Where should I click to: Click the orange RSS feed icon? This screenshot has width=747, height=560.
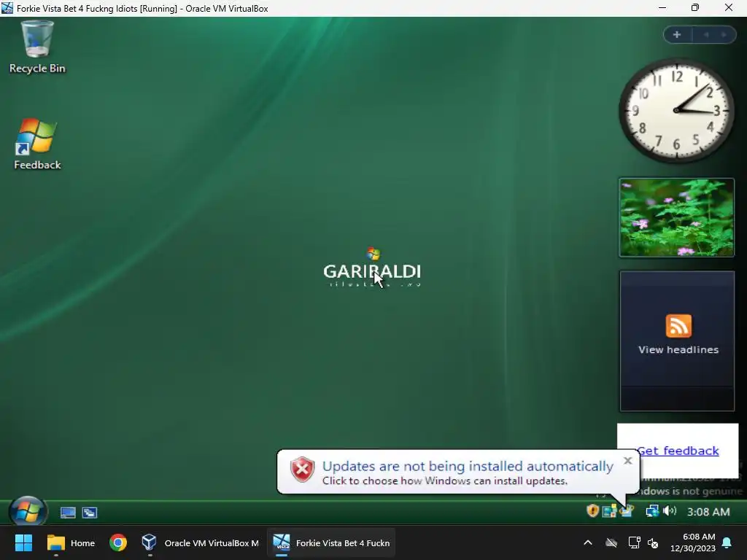678,326
